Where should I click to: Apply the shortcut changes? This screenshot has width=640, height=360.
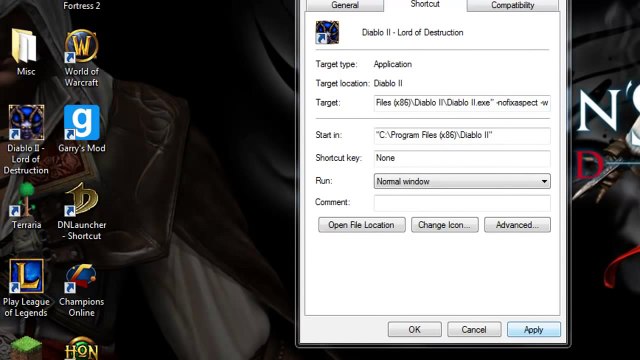pos(534,329)
